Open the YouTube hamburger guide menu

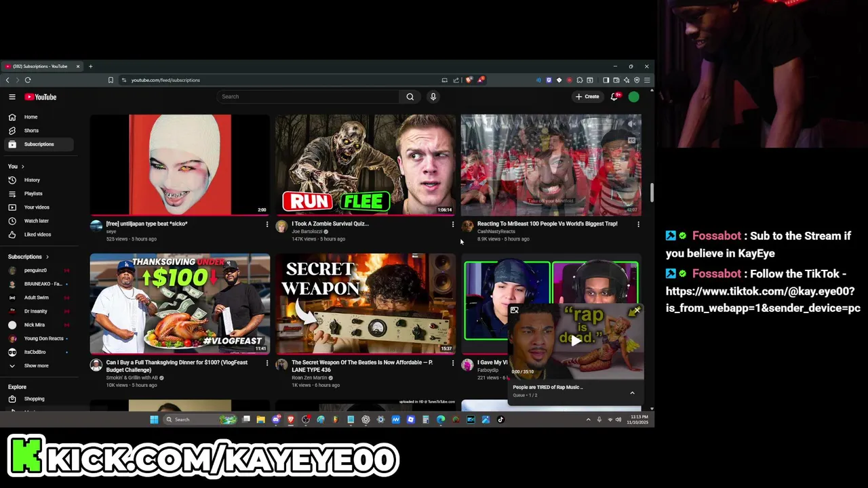click(x=12, y=97)
